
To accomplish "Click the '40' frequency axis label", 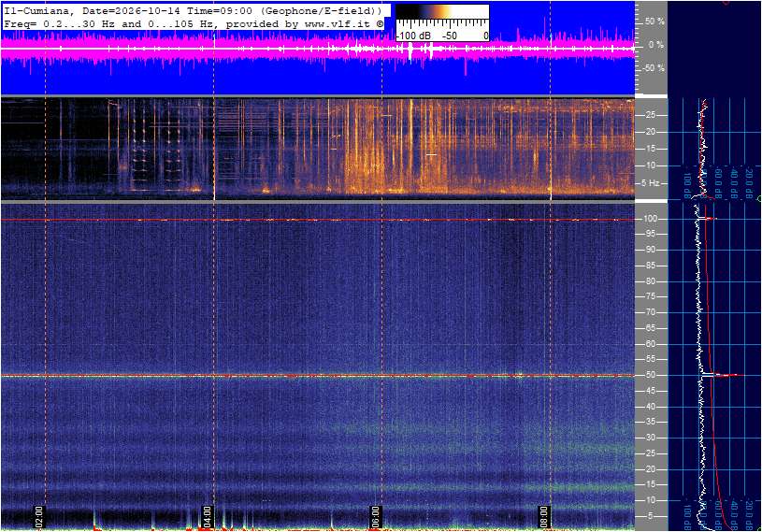I will click(650, 407).
